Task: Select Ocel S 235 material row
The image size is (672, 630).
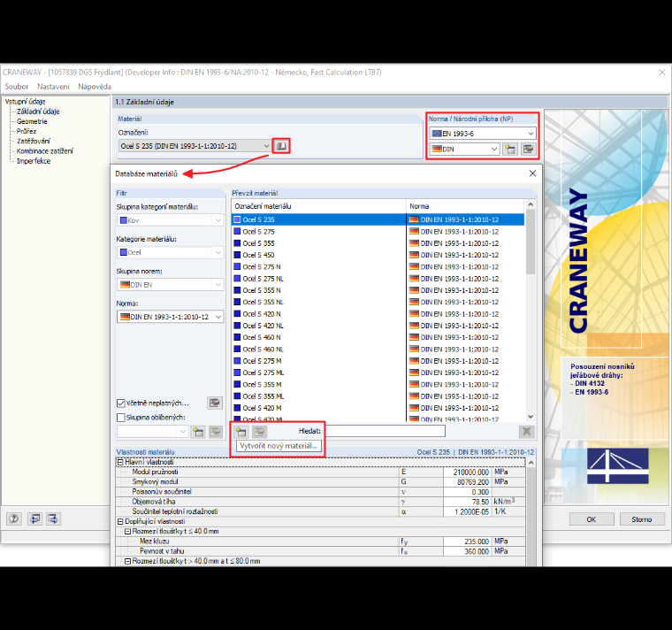Action: [x=378, y=219]
